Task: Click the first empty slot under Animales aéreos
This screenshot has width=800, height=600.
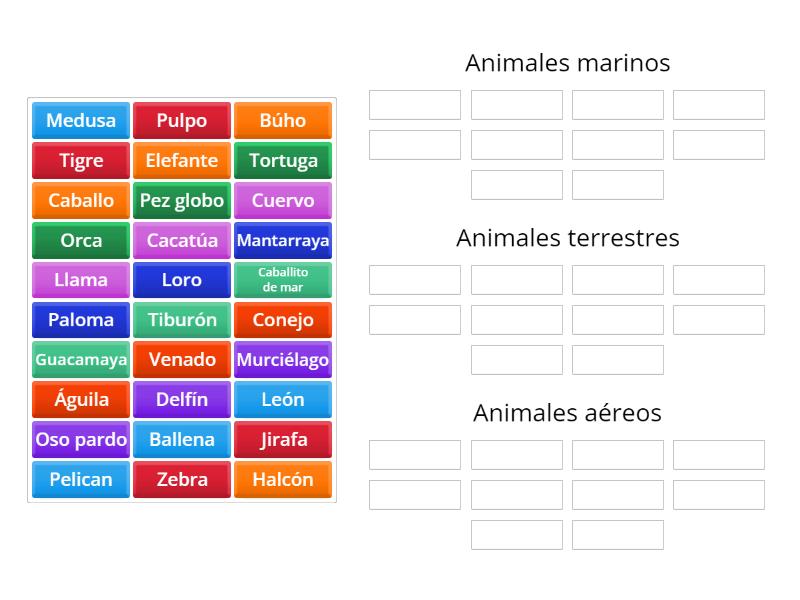Action: pos(413,454)
